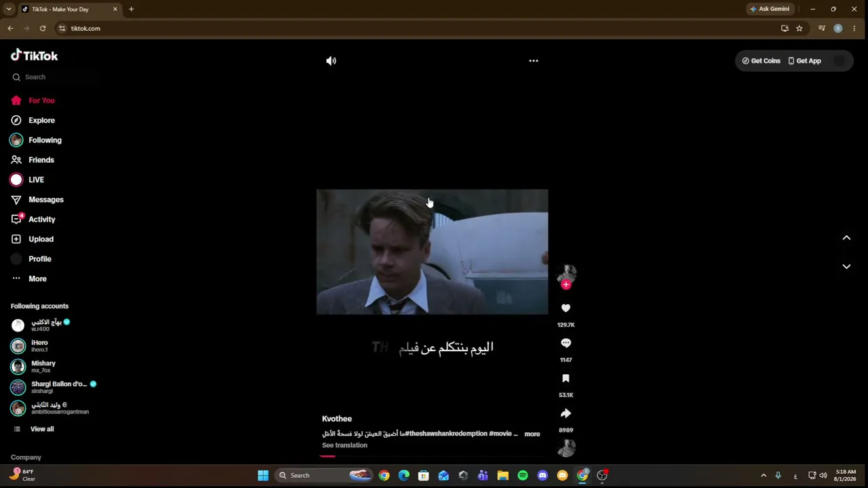Click Ask Gemini
The height and width of the screenshot is (488, 868).
pyautogui.click(x=770, y=9)
